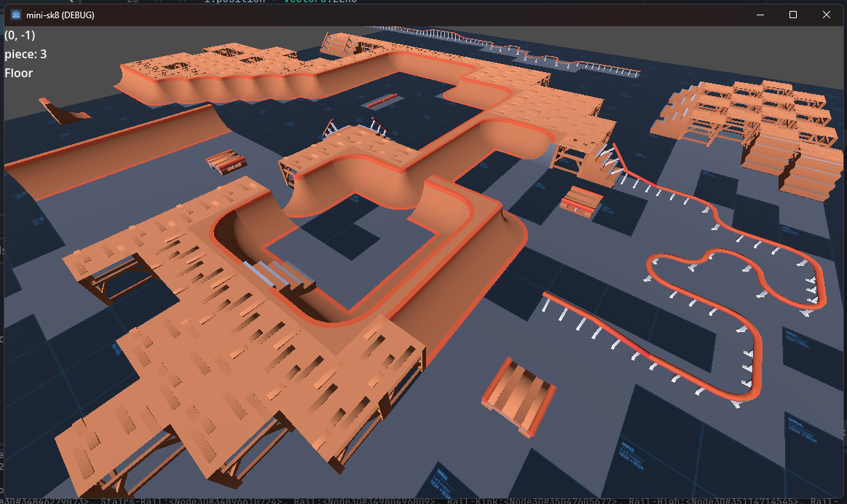Minimize the mini-sk8 debug window

coord(760,14)
